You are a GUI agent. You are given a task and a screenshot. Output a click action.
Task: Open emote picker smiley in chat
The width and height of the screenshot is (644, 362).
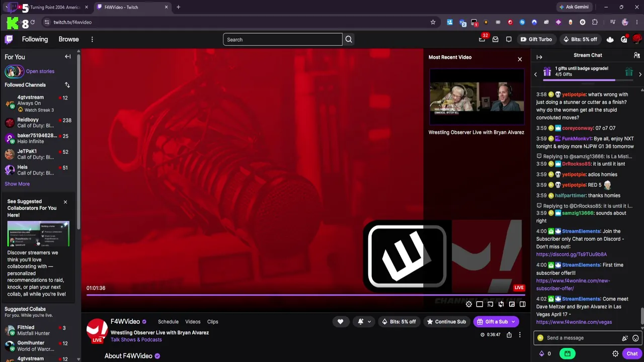pyautogui.click(x=636, y=338)
